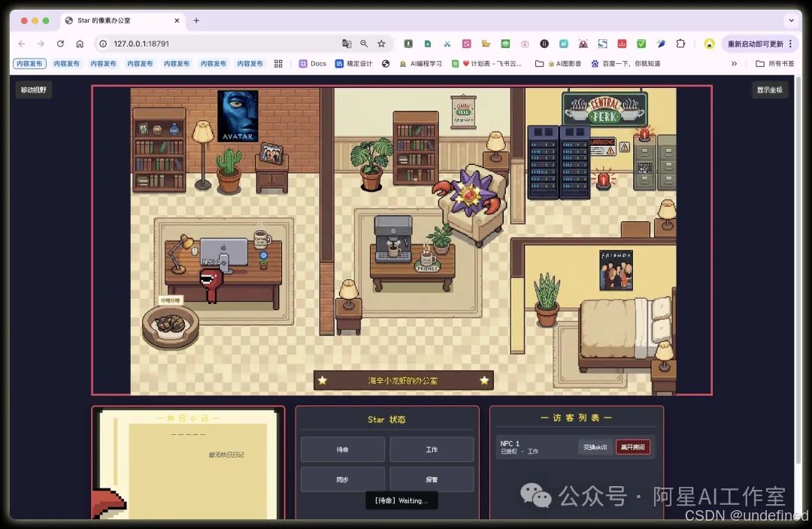Set Star status to 工作

pos(432,449)
